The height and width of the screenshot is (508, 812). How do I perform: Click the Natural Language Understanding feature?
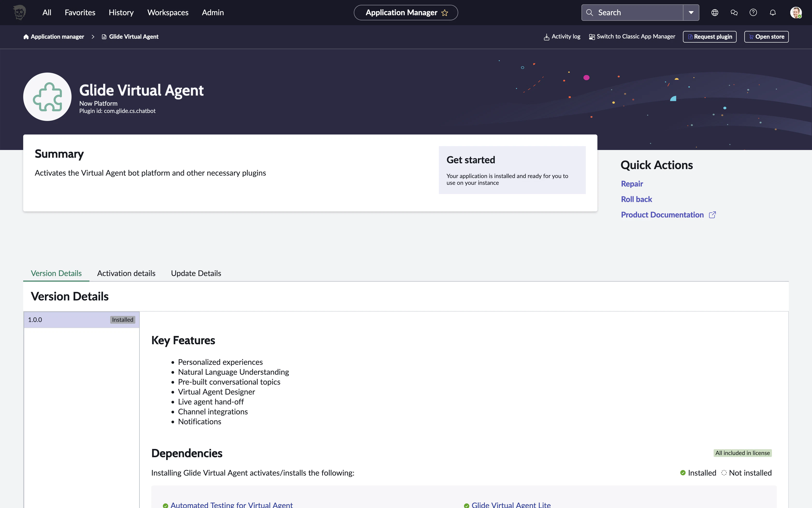[x=233, y=372]
